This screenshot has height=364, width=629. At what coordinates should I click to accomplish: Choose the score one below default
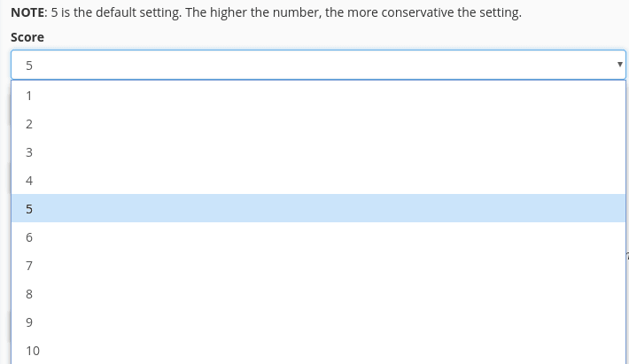click(318, 181)
